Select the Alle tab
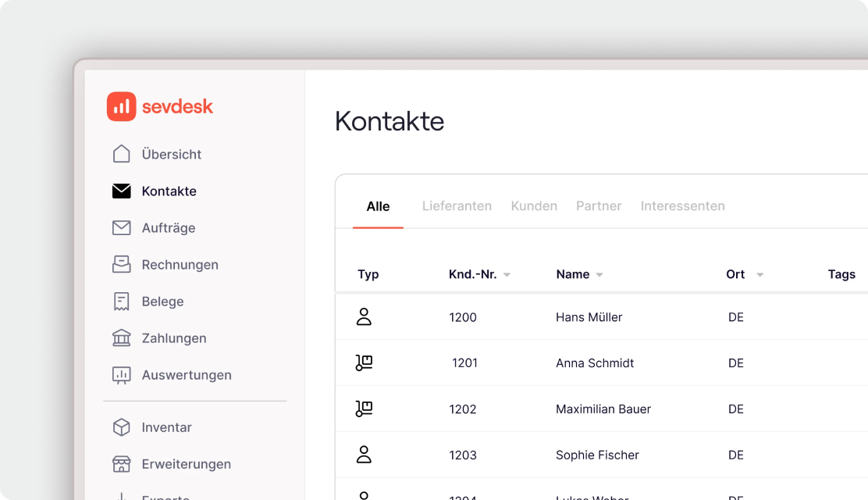 click(x=378, y=206)
